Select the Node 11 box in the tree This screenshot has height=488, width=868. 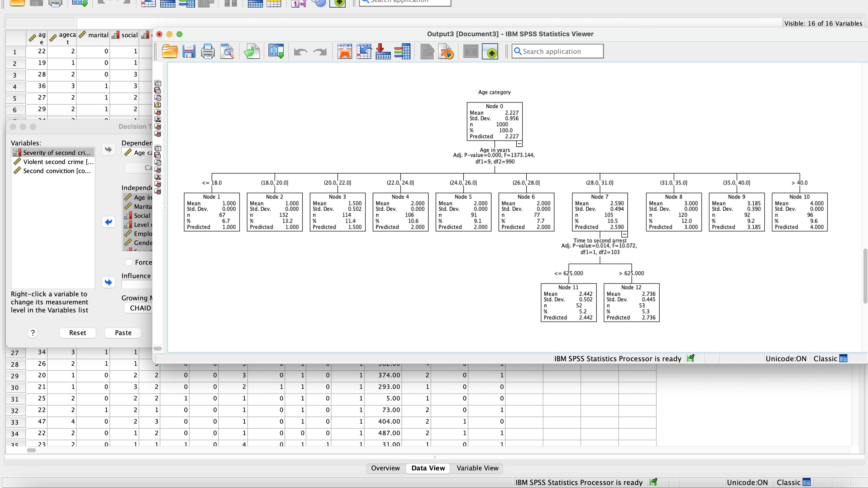(569, 303)
